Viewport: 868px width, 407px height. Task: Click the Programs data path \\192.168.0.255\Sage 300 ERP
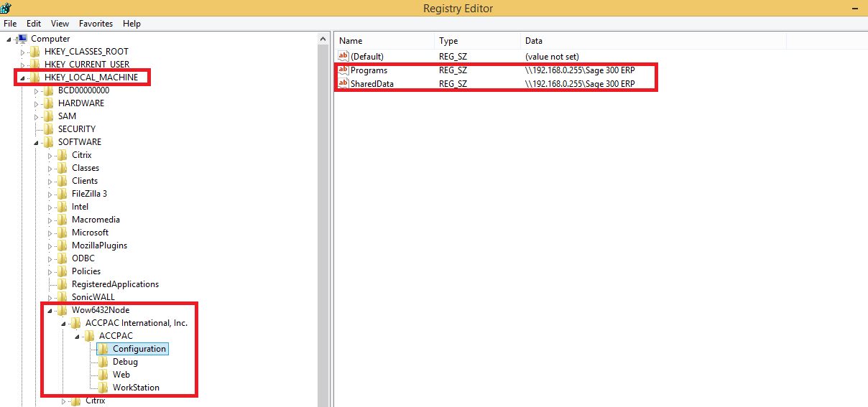pos(580,70)
